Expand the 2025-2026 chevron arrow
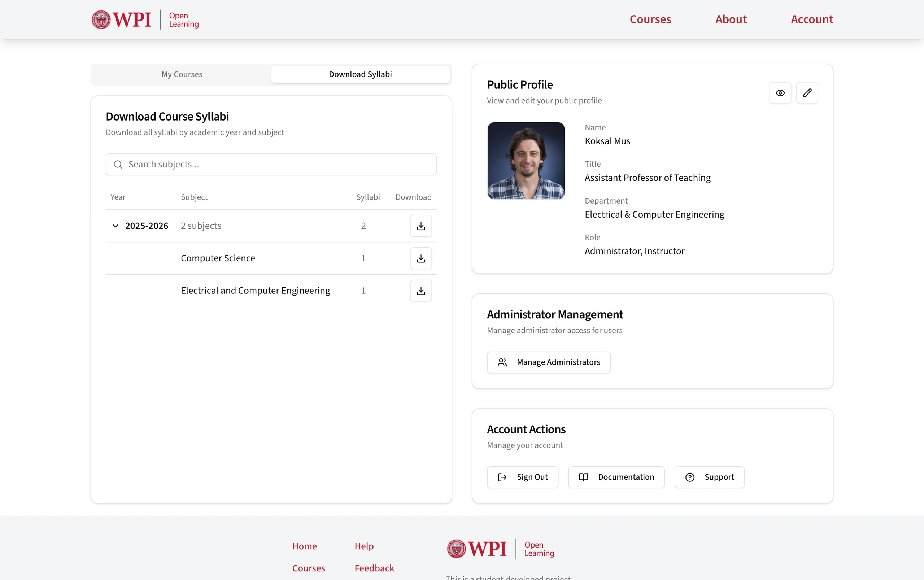 115,226
